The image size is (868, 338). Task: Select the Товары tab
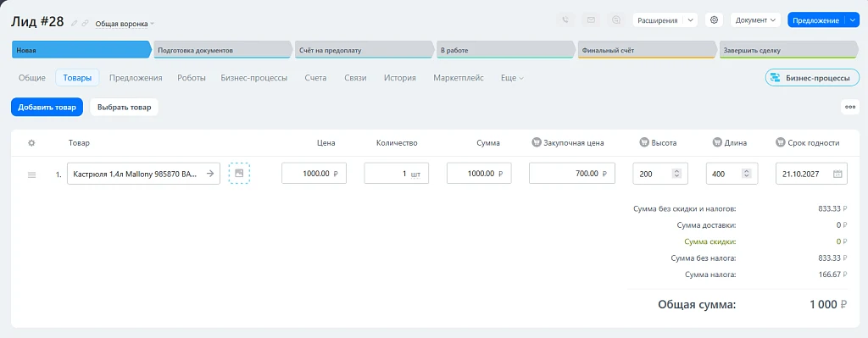[x=77, y=78]
